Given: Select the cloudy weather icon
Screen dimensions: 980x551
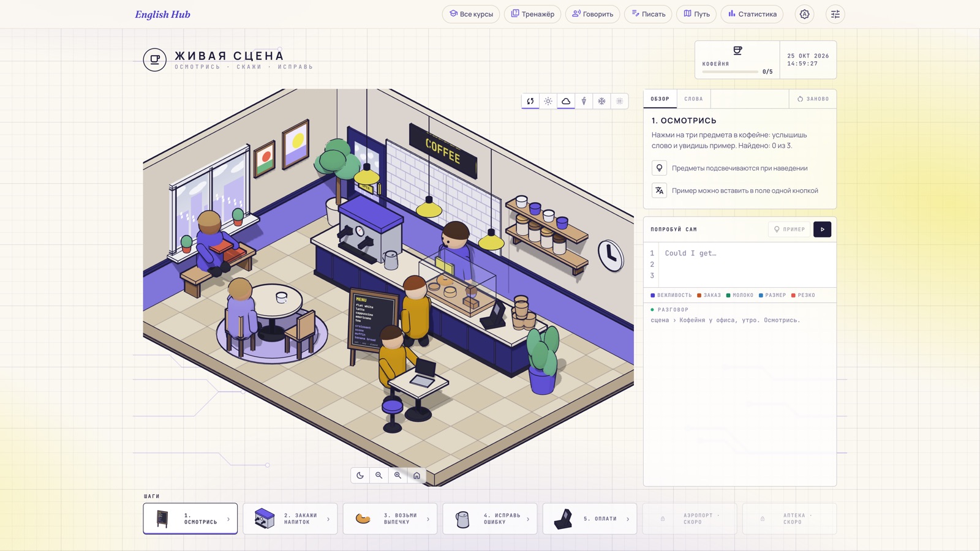Looking at the screenshot, I should 566,101.
